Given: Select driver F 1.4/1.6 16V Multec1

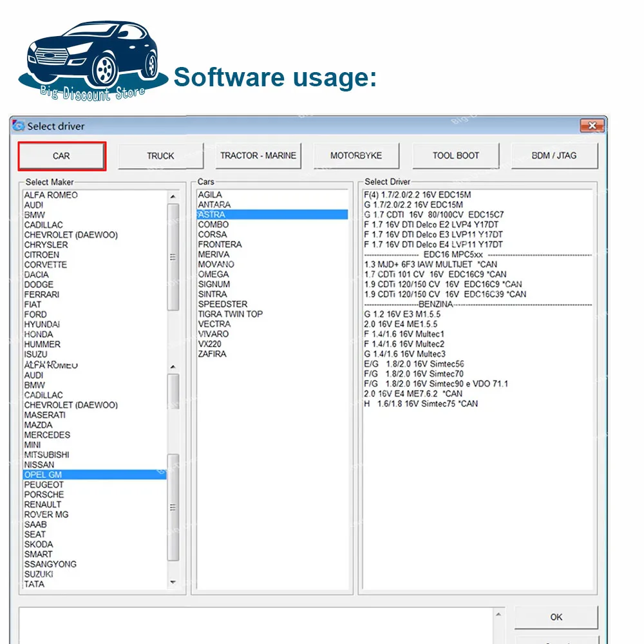Looking at the screenshot, I should pos(404,334).
